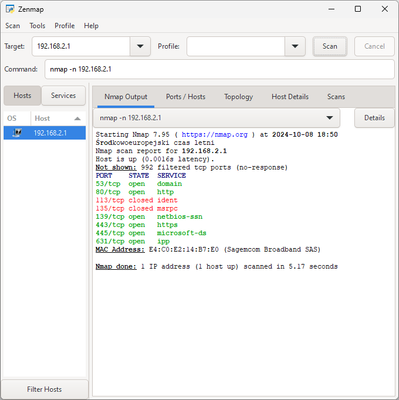Image resolution: width=399 pixels, height=400 pixels.
Task: Sort hosts using the Host column arrow
Action: 77,118
